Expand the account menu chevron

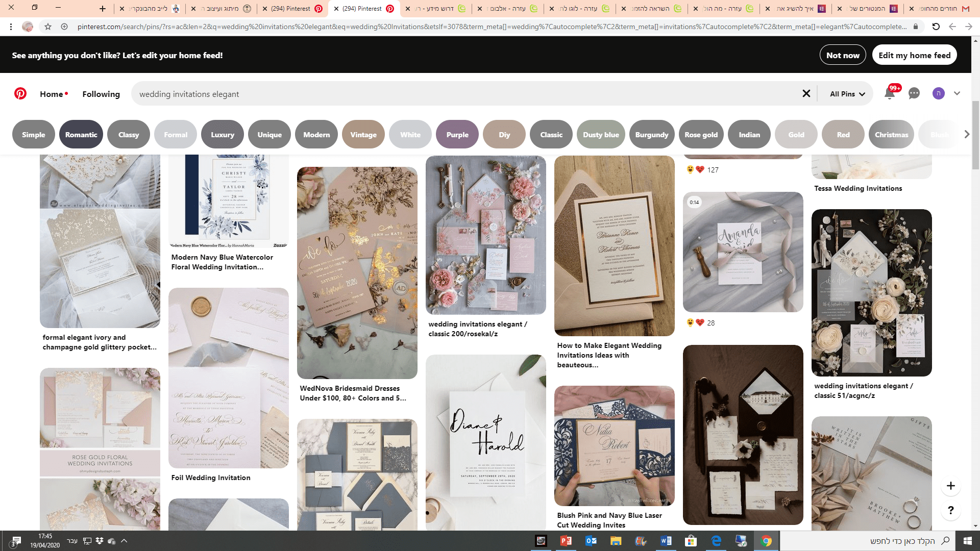click(957, 94)
